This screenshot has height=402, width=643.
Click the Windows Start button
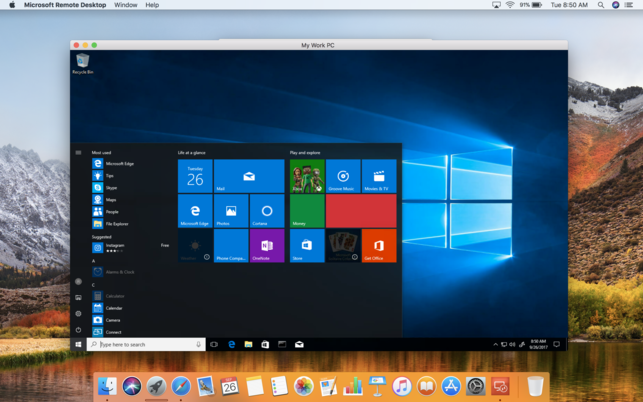tap(78, 344)
